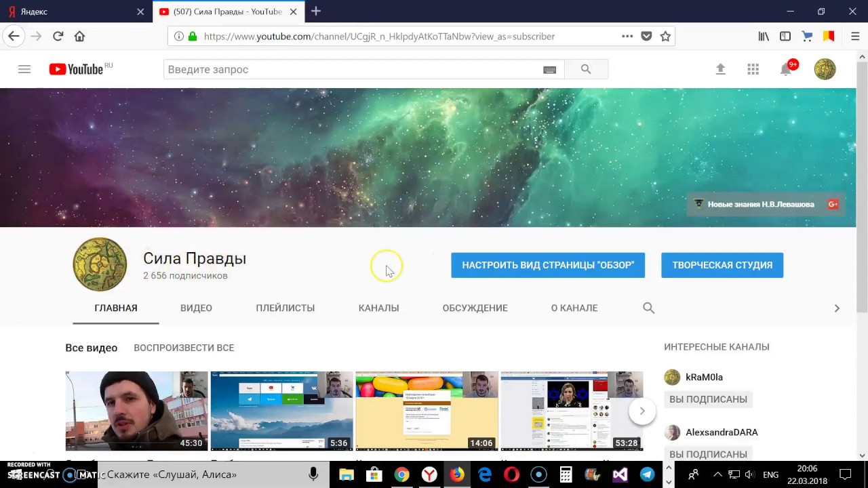The height and width of the screenshot is (488, 868).
Task: Close the Яндекс tab
Action: 140,12
